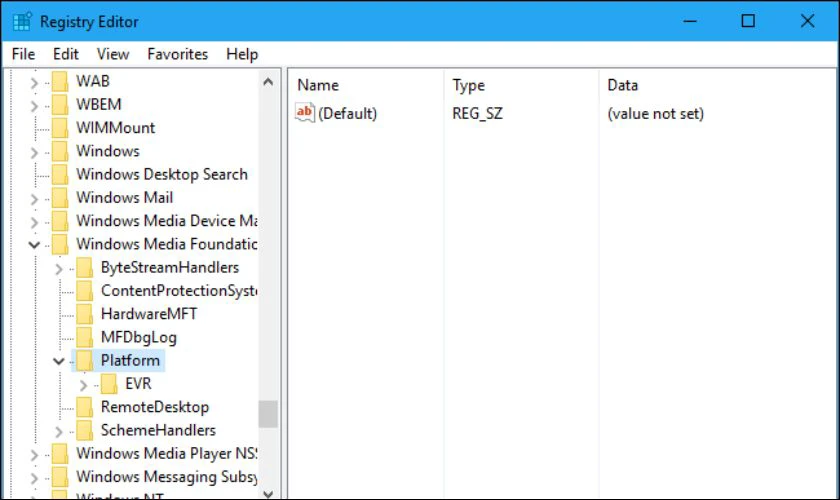Click the tree scrollbar down arrow
Viewport: 840px width, 500px height.
268,494
